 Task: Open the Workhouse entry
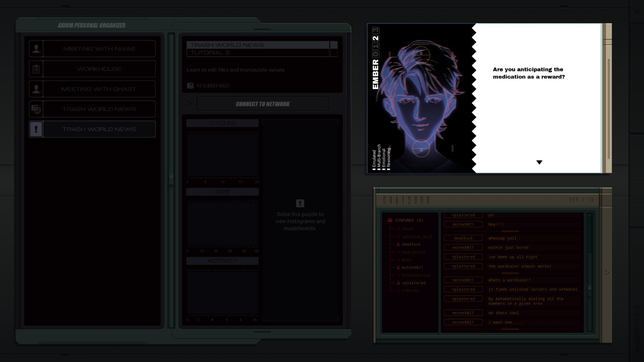(99, 69)
